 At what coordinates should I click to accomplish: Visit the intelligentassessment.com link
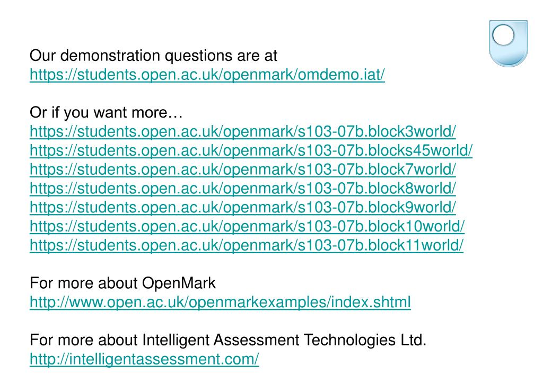(144, 359)
